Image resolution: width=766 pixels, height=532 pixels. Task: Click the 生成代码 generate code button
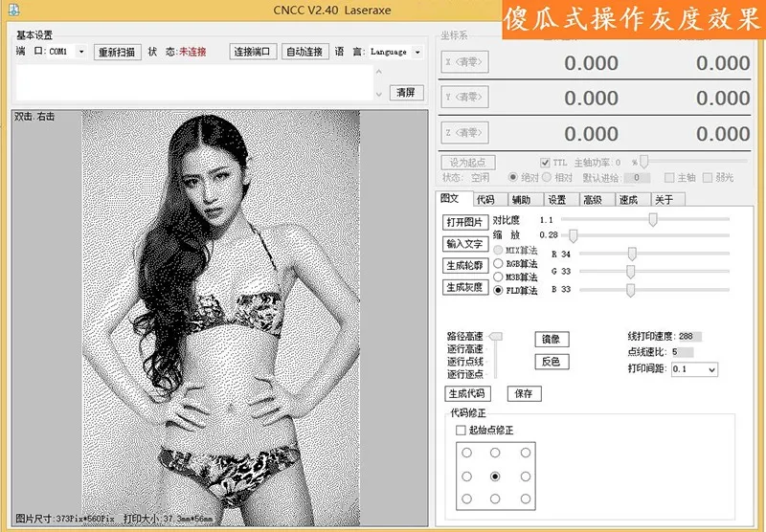pyautogui.click(x=467, y=393)
